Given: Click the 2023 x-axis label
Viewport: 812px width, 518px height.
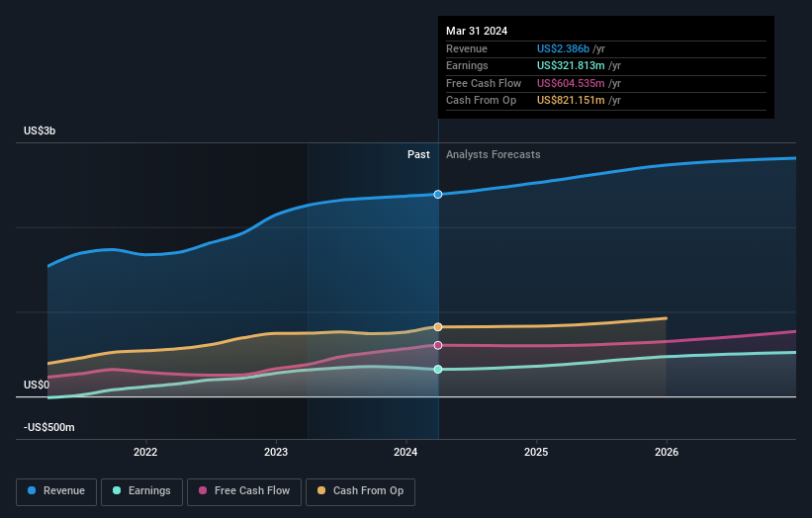Looking at the screenshot, I should click(276, 452).
